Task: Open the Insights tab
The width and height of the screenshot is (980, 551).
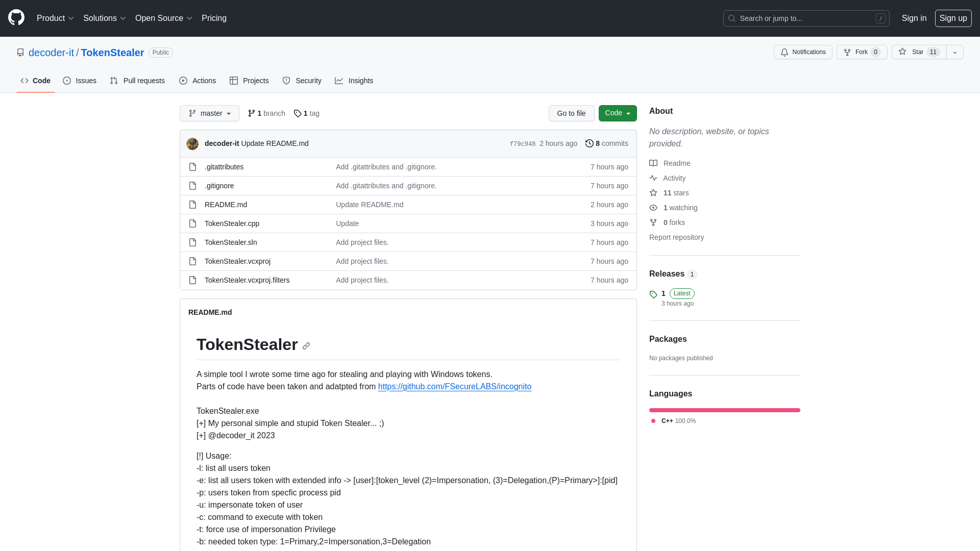Action: click(x=354, y=81)
